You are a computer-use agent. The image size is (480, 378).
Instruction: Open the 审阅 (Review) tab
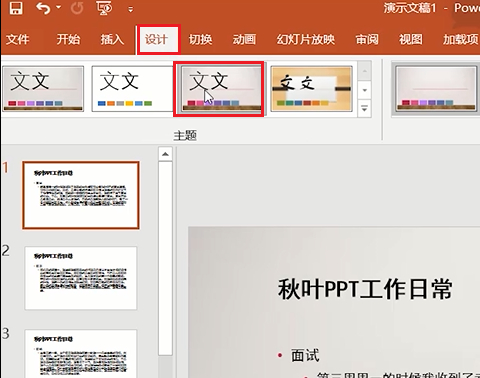(367, 40)
